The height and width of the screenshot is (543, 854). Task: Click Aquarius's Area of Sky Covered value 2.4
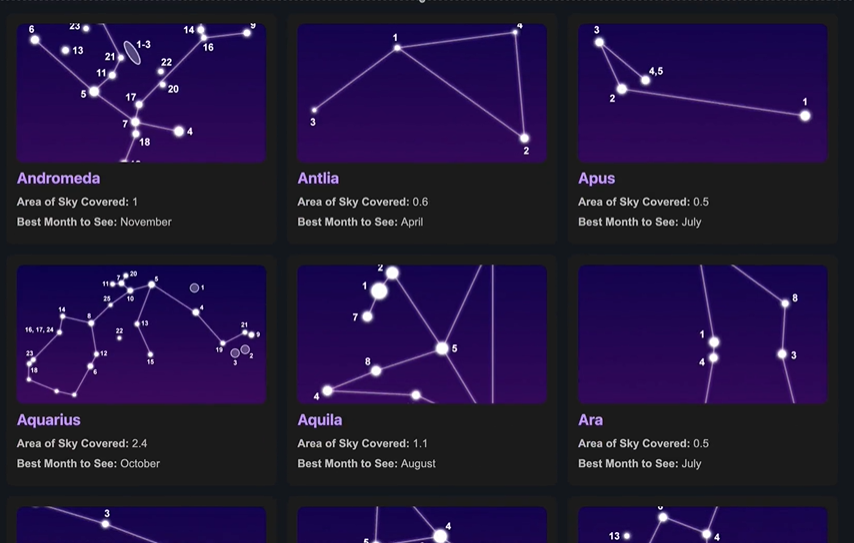click(x=140, y=443)
